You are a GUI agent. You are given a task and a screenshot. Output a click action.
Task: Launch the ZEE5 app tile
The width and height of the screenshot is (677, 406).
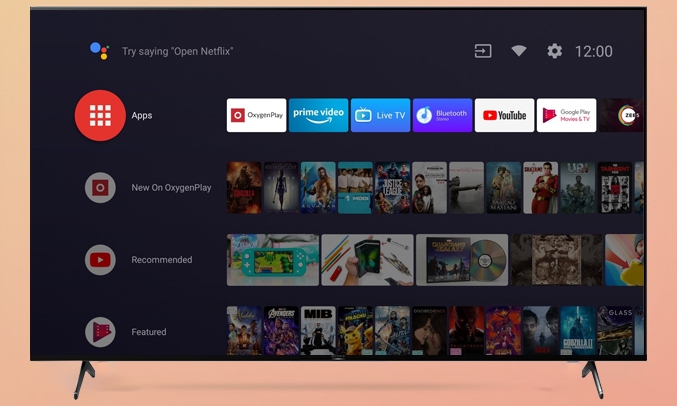(x=621, y=115)
